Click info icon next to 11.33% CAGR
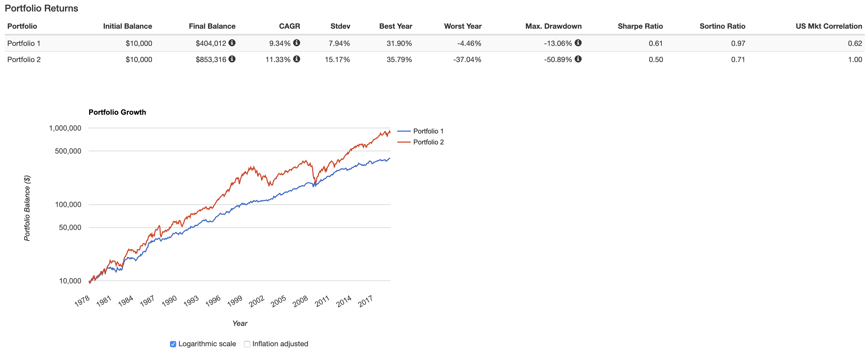Viewport: 868px width, 353px height. coord(297,59)
